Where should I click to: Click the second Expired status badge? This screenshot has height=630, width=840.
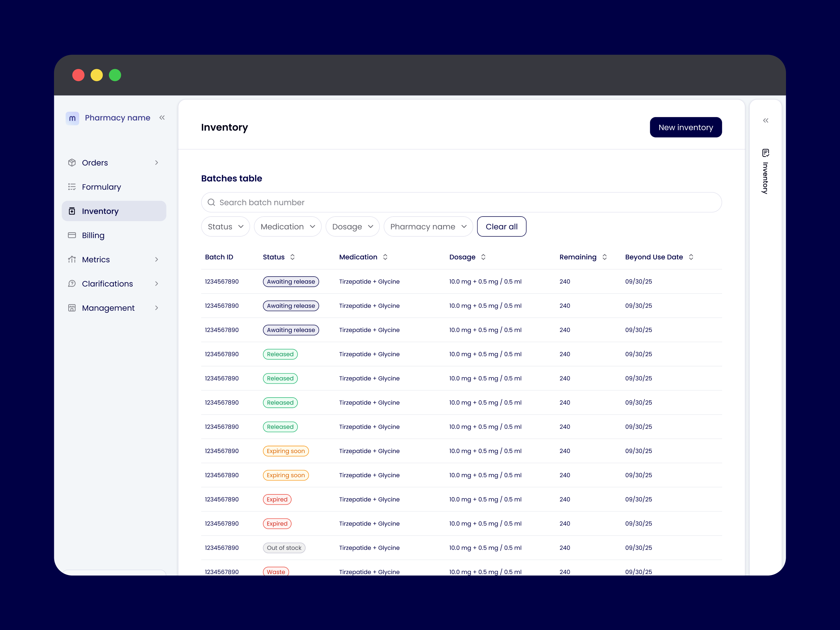(277, 524)
